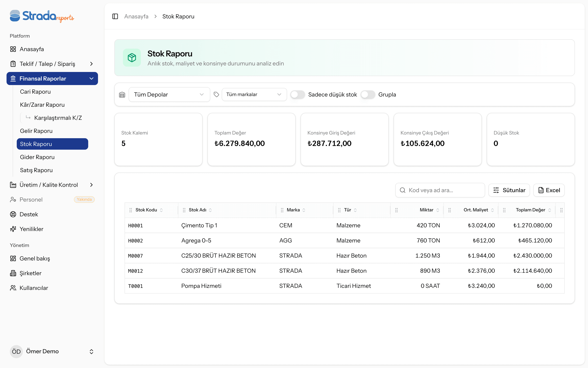Image resolution: width=588 pixels, height=368 pixels.
Task: Open the Tüm Depolar dropdown
Action: pyautogui.click(x=169, y=94)
